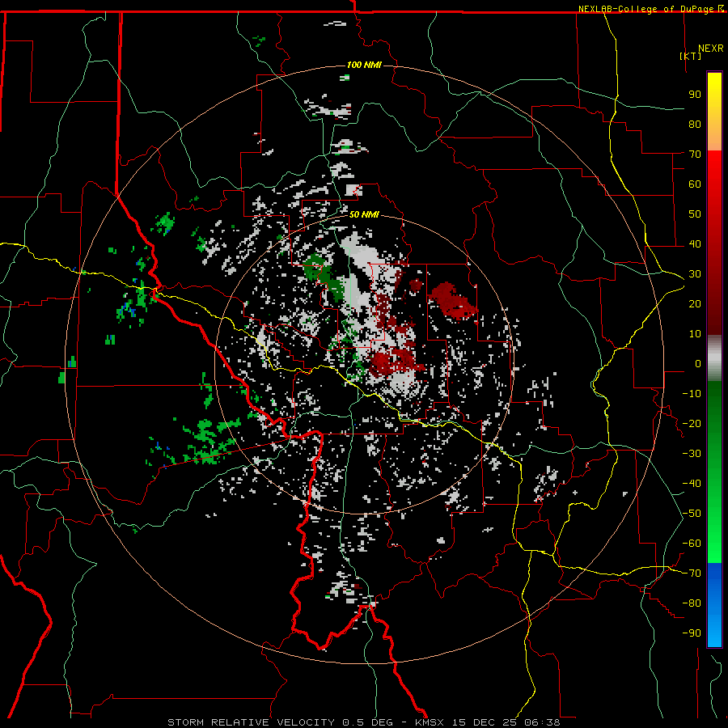Image resolution: width=728 pixels, height=728 pixels.
Task: Click the -10 value on the velocity scale
Action: [692, 394]
